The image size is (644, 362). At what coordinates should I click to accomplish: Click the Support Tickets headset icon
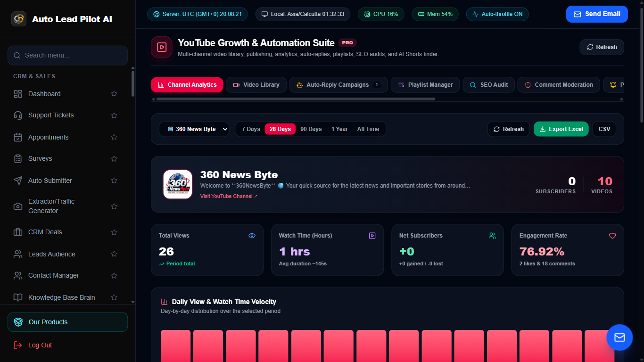pyautogui.click(x=18, y=115)
